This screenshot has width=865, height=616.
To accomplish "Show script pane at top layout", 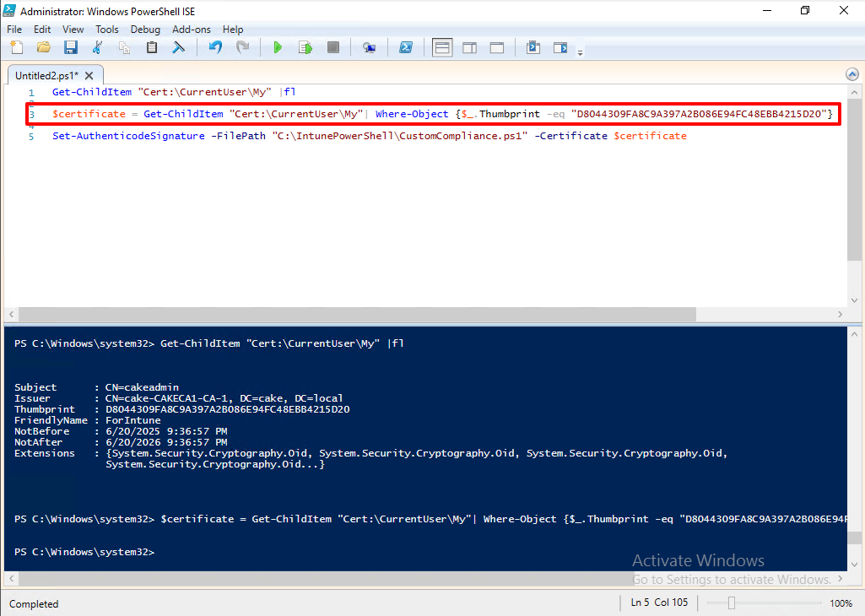I will pos(442,47).
